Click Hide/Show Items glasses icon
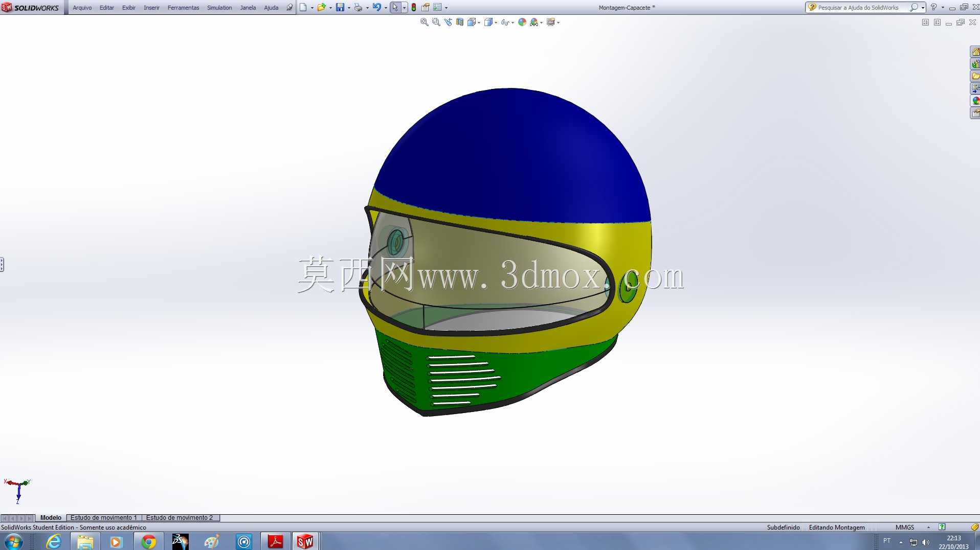 (505, 22)
